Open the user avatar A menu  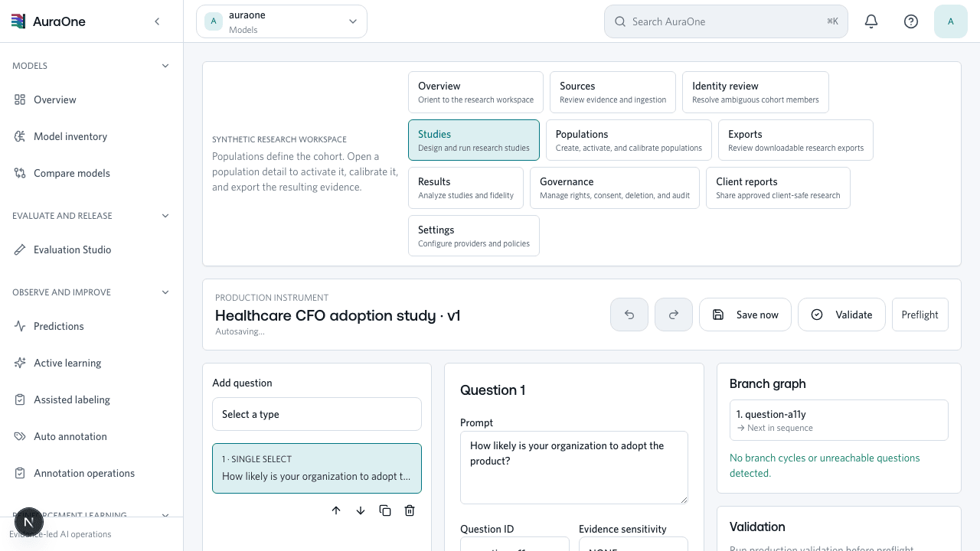(x=951, y=21)
